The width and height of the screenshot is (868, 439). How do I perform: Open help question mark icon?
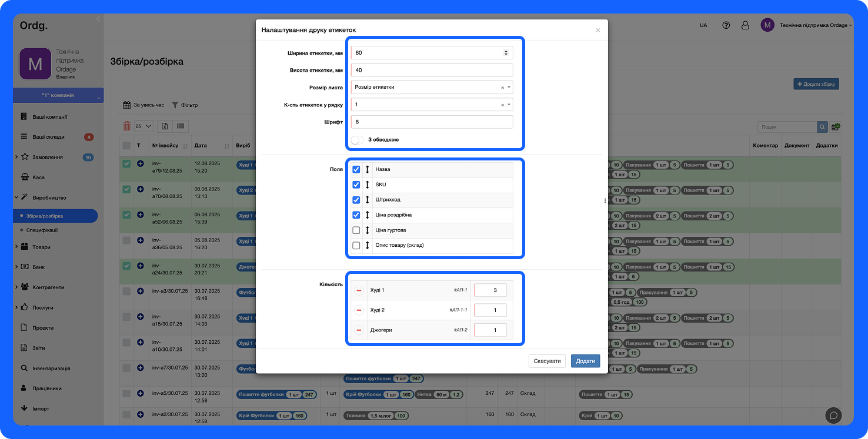(726, 25)
